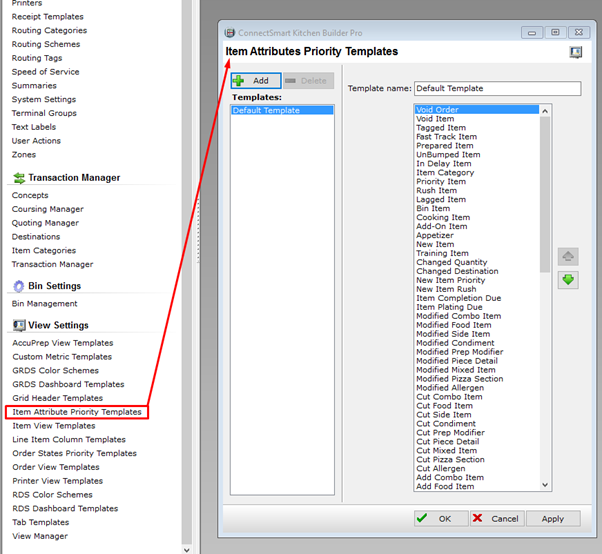Screen dimensions: 602x554
Task: Click the Apply button
Action: 553,518
